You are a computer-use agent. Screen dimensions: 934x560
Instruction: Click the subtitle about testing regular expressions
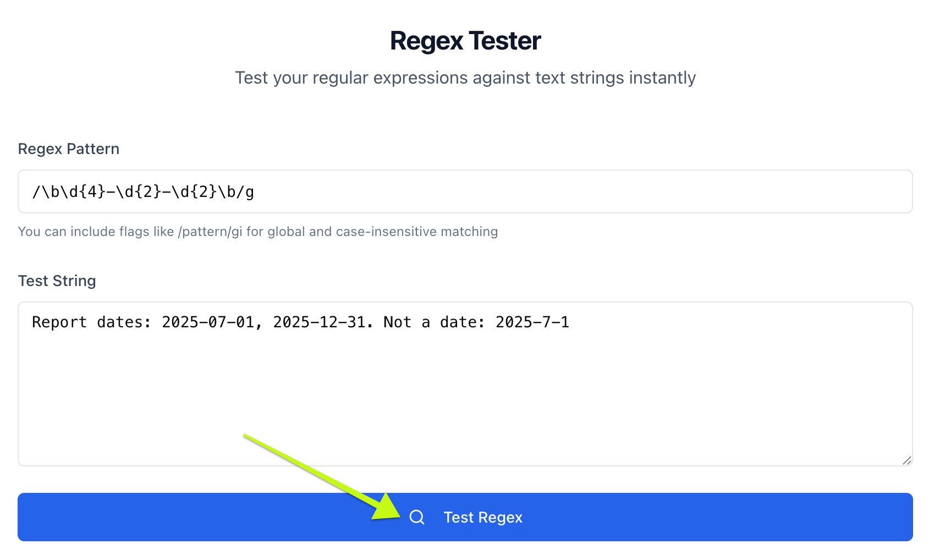465,78
